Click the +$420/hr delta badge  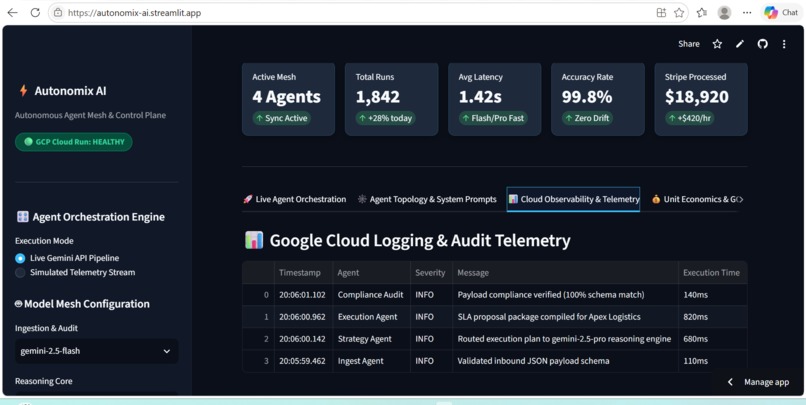coord(689,118)
